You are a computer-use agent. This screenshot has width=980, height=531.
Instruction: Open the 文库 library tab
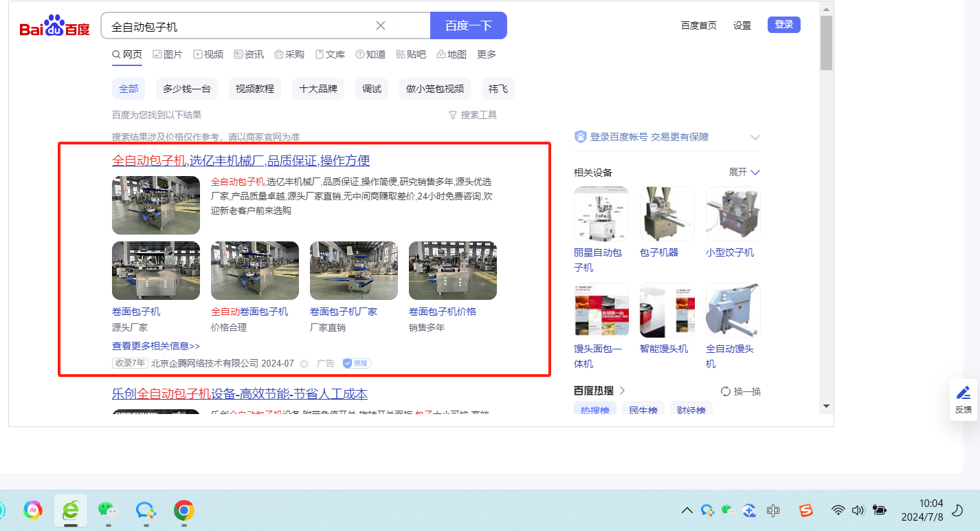[330, 54]
